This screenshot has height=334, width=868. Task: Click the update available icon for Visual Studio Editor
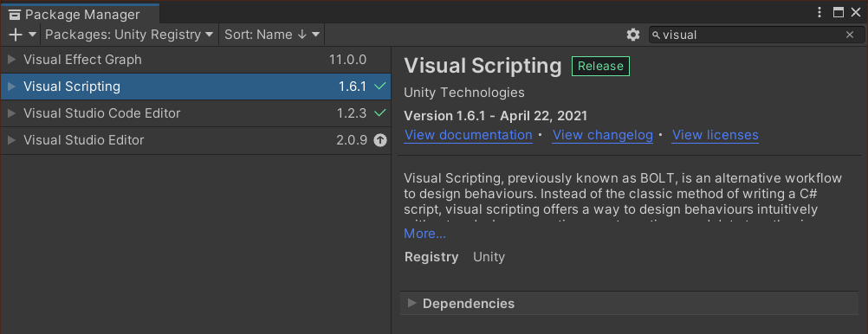coord(379,140)
